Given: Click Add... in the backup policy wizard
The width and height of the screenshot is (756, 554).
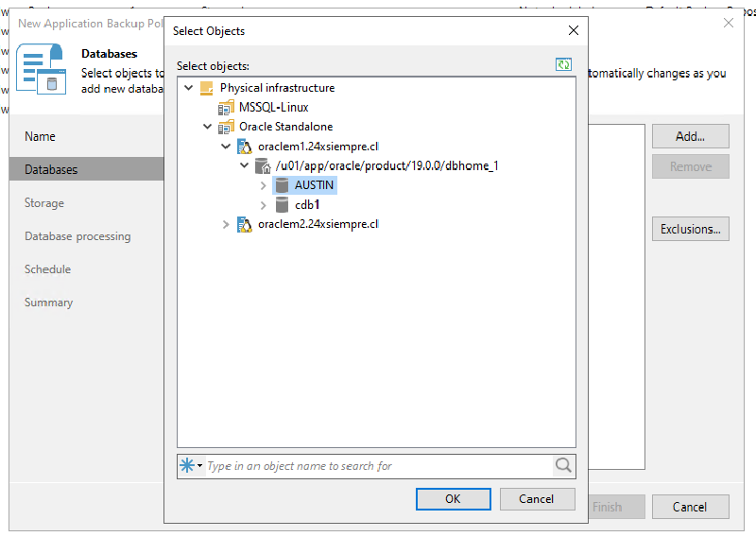Looking at the screenshot, I should [691, 136].
